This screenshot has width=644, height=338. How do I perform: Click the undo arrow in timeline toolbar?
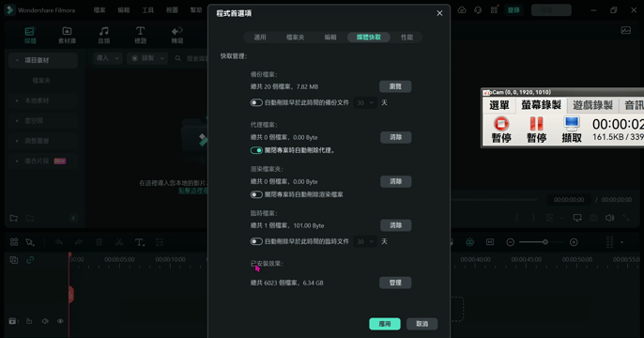pyautogui.click(x=59, y=242)
